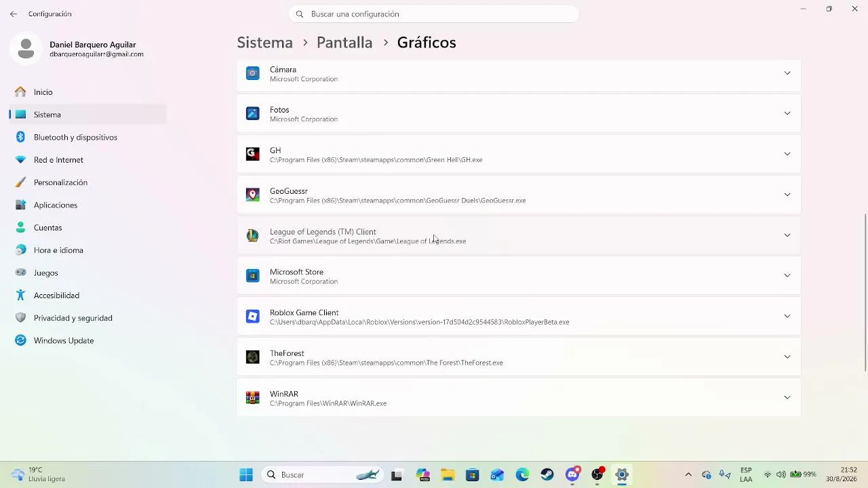Open Bluetooth y dispositivos settings
The image size is (868, 488).
(x=87, y=137)
